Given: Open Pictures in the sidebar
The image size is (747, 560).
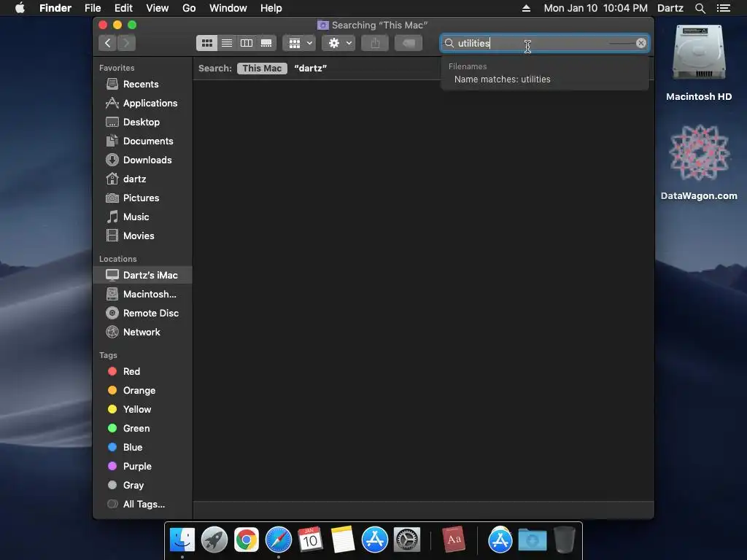Looking at the screenshot, I should (142, 198).
